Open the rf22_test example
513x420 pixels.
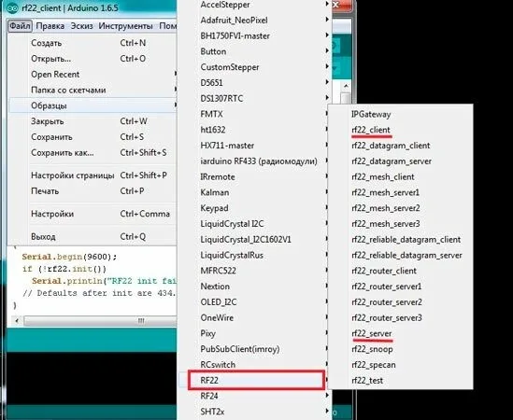(x=401, y=381)
